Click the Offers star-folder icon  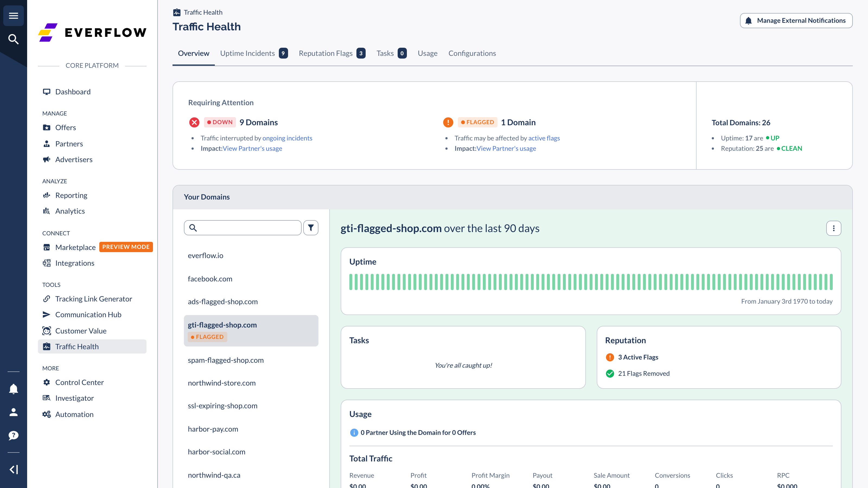click(x=46, y=127)
